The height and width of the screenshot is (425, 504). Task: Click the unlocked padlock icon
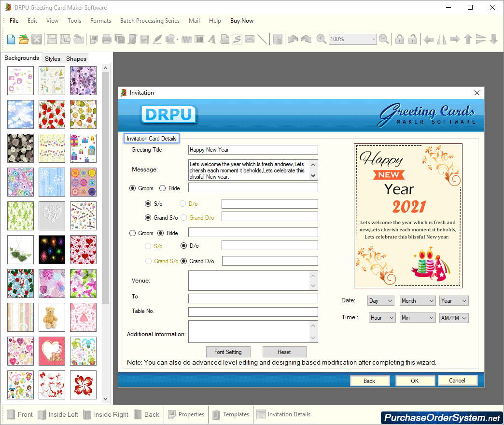coord(413,39)
